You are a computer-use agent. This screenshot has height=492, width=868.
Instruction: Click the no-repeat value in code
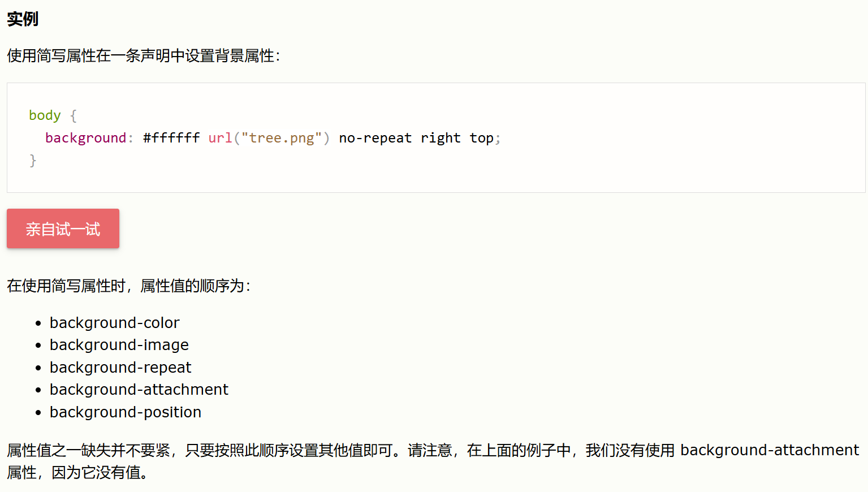pos(375,138)
